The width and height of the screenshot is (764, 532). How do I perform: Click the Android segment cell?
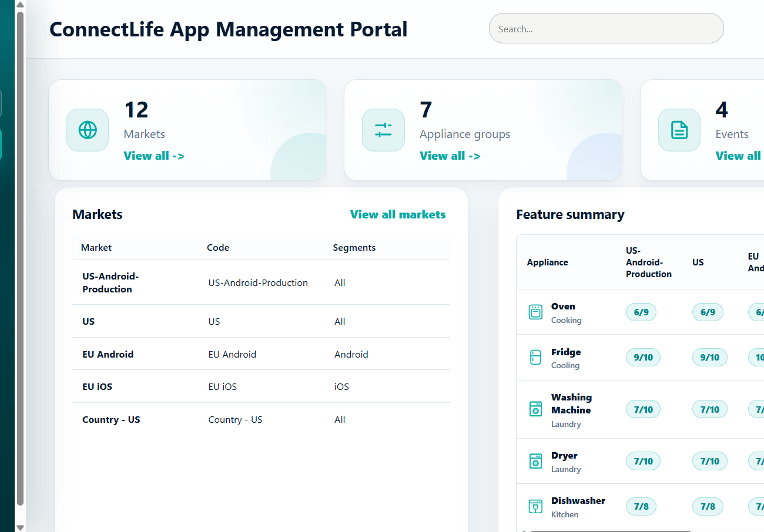(351, 354)
